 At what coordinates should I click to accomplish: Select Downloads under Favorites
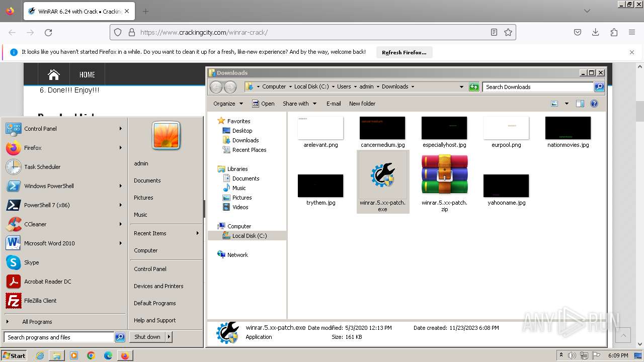[x=246, y=140]
